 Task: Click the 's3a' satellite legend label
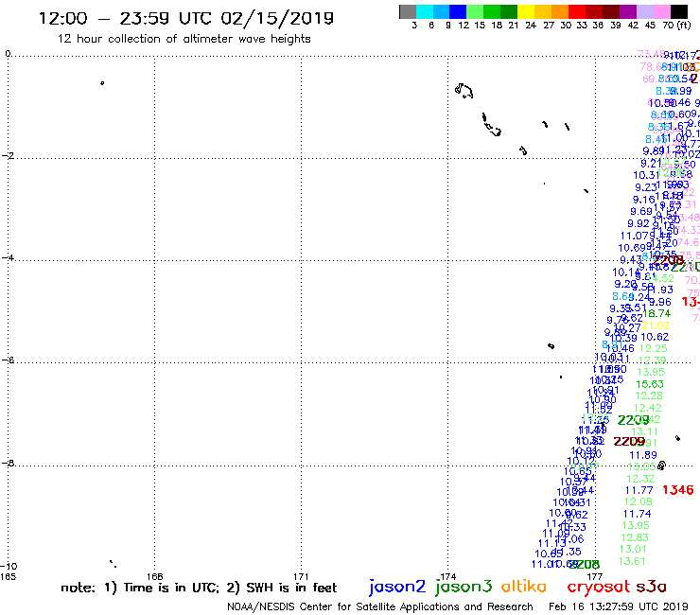(x=651, y=587)
